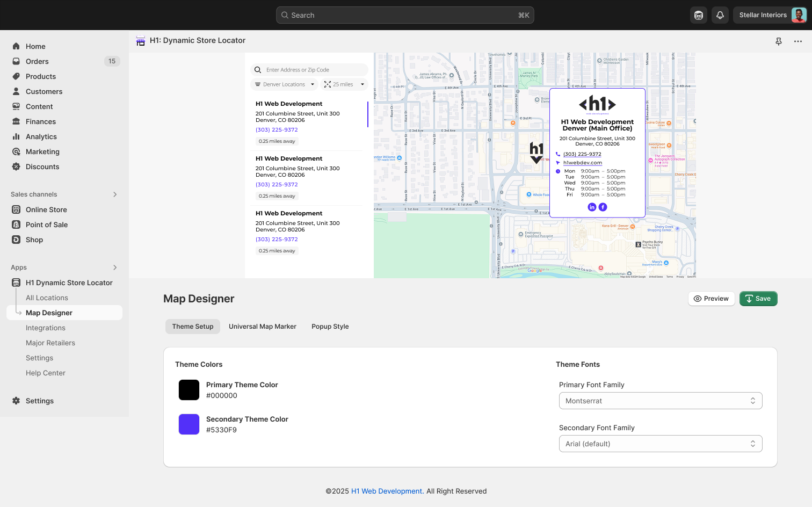The width and height of the screenshot is (812, 507).
Task: Open All Locations in sidebar
Action: coord(47,298)
